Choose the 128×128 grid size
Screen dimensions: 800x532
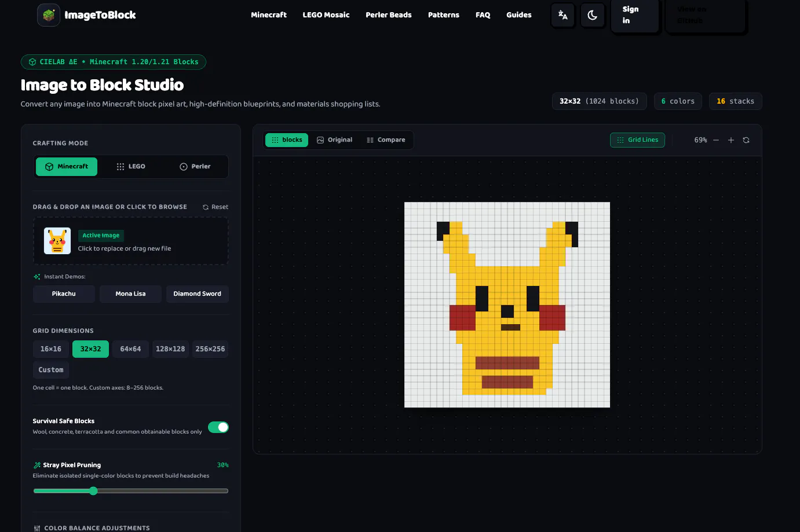coord(170,349)
